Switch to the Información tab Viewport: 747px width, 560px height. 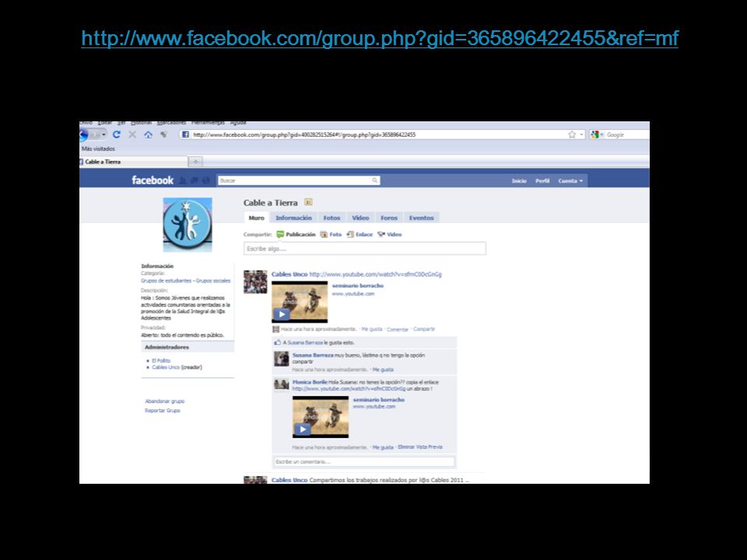tap(293, 218)
